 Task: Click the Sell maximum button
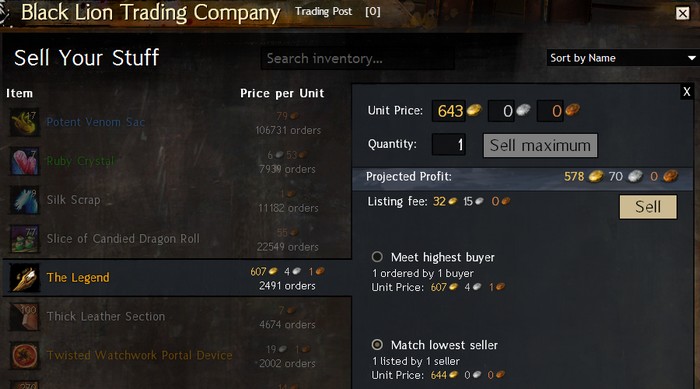(x=540, y=145)
